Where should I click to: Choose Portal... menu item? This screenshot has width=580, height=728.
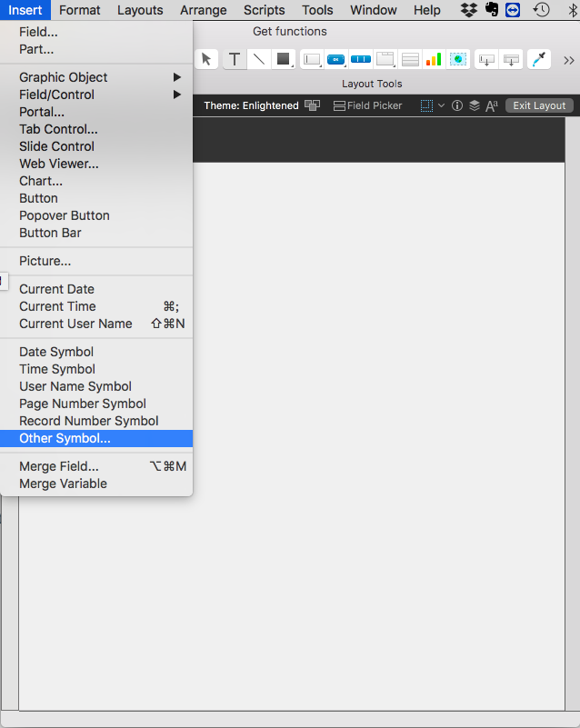(x=96, y=112)
